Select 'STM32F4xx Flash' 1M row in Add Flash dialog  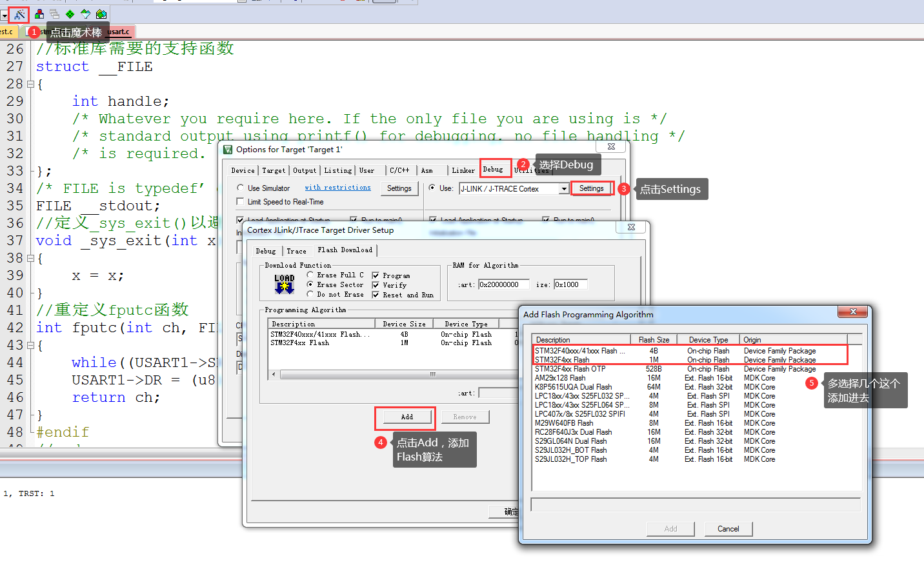(x=690, y=360)
